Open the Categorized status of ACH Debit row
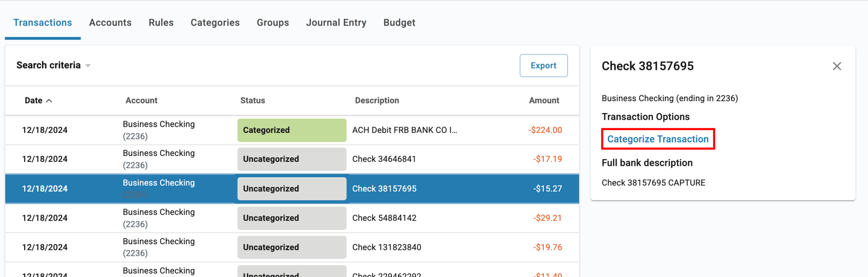 tap(291, 130)
